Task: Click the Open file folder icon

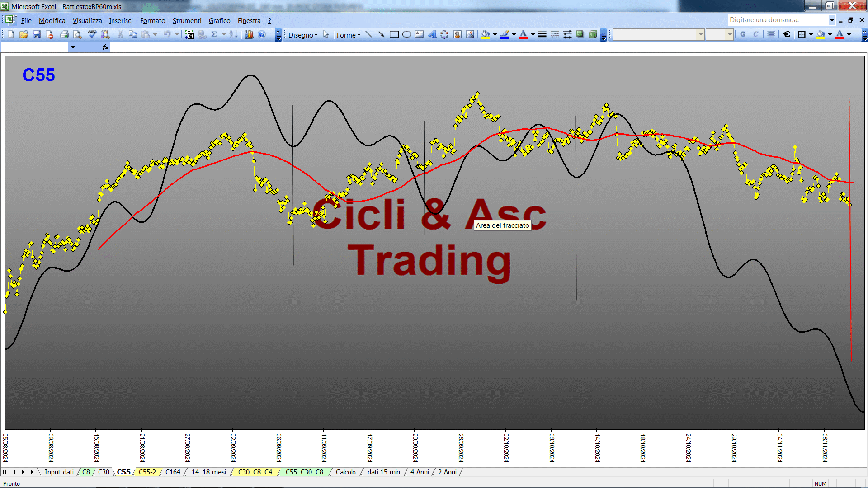Action: [x=24, y=34]
